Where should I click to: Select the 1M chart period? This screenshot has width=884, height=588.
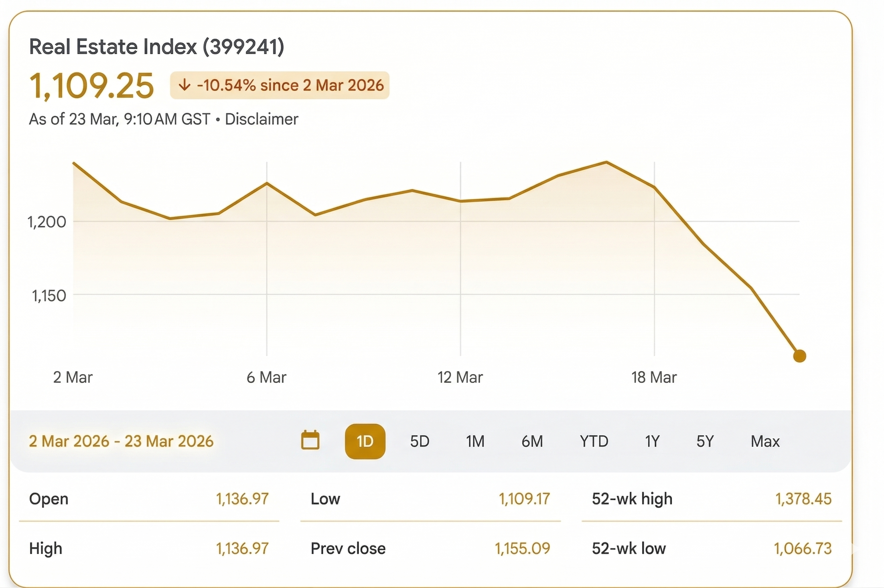(x=475, y=442)
